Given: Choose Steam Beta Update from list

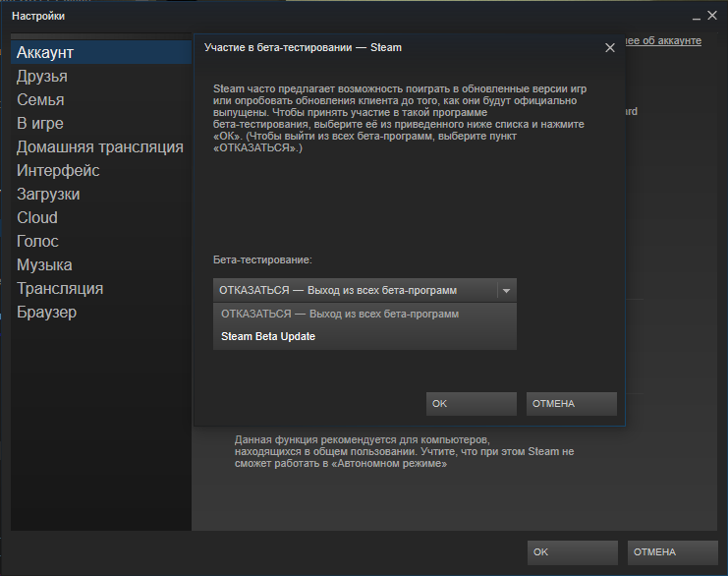Looking at the screenshot, I should 364,337.
